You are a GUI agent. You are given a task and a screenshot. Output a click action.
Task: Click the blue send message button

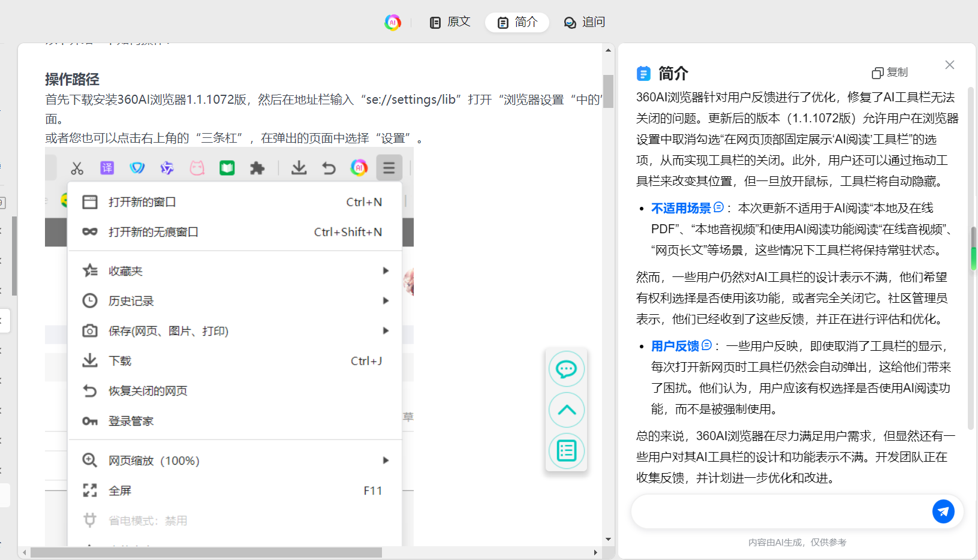[943, 511]
